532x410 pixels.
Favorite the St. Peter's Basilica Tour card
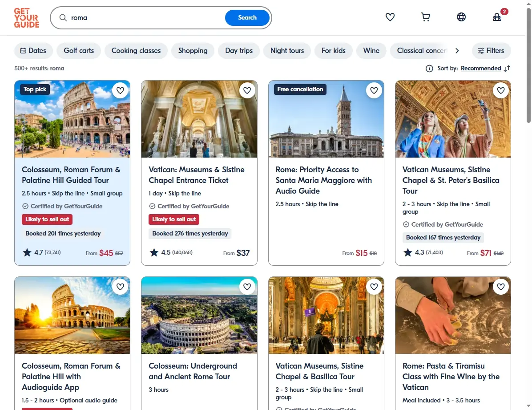point(501,90)
